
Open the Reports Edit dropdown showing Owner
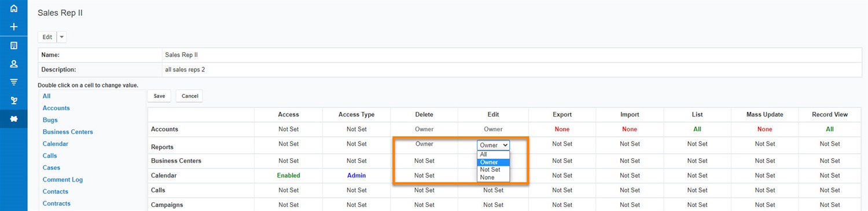[494, 145]
